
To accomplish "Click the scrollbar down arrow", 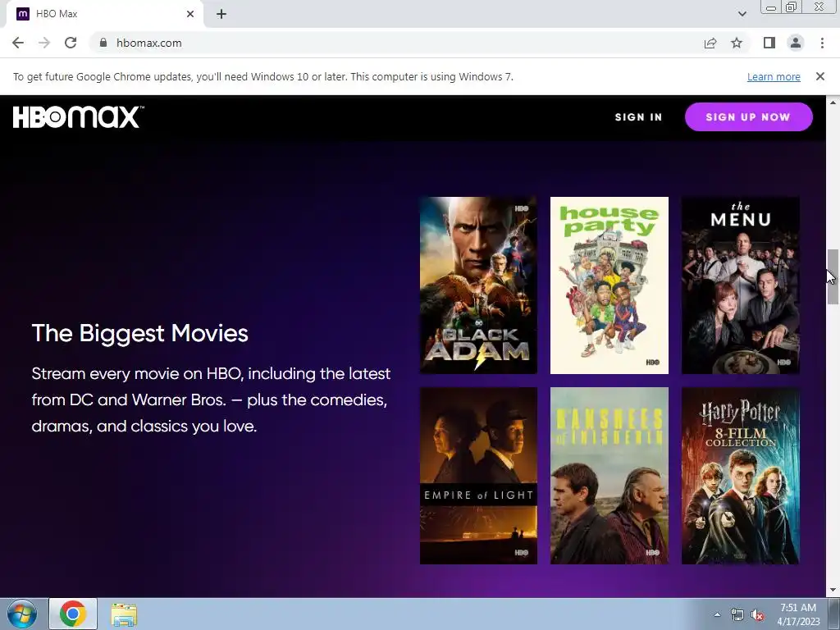I will pyautogui.click(x=833, y=591).
